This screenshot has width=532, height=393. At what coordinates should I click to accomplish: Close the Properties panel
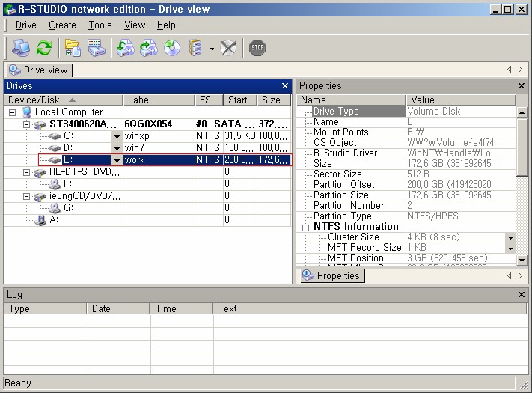click(522, 86)
